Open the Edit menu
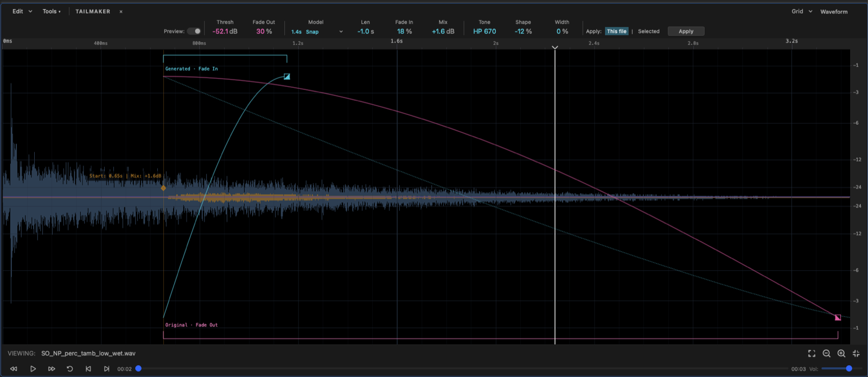Screen dimensions: 868x377 point(22,11)
